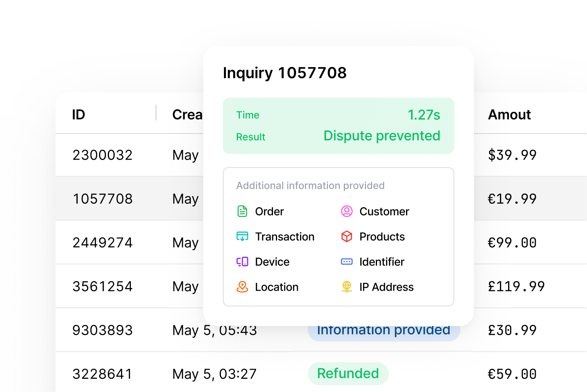Open the Additional information provided section
Image resolution: width=587 pixels, height=392 pixels.
[310, 185]
